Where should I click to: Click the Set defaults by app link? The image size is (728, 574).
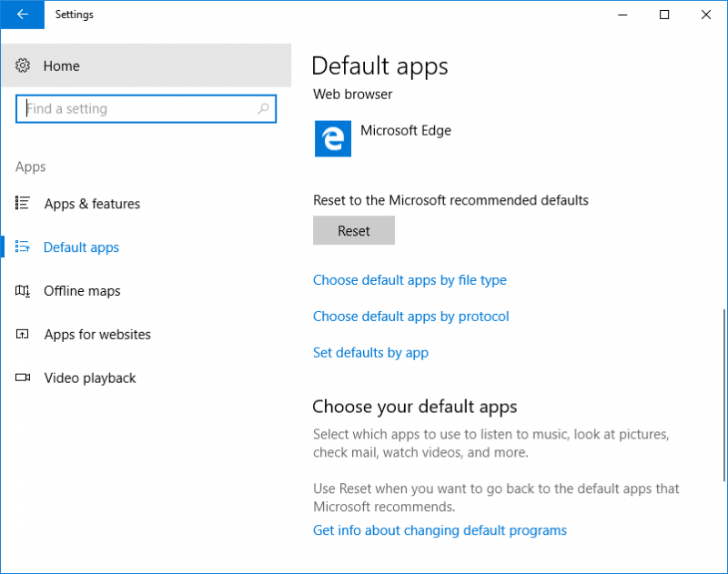point(370,353)
